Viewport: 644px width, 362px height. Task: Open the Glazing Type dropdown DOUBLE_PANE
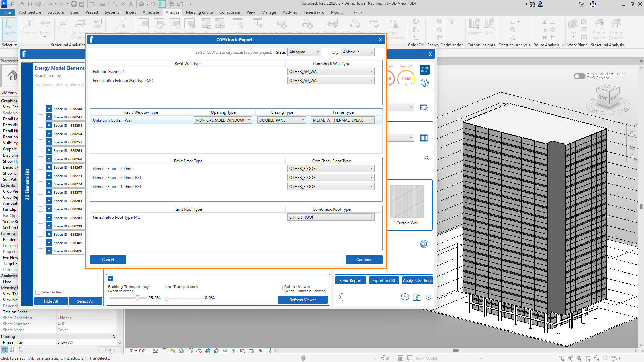tap(281, 120)
